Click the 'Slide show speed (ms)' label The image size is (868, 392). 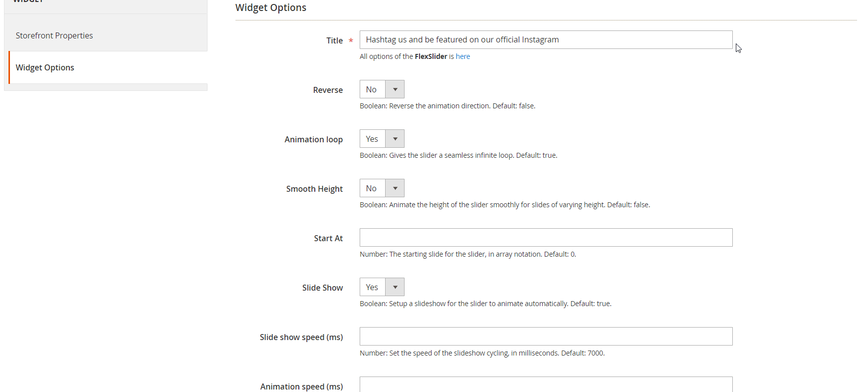[x=301, y=337]
